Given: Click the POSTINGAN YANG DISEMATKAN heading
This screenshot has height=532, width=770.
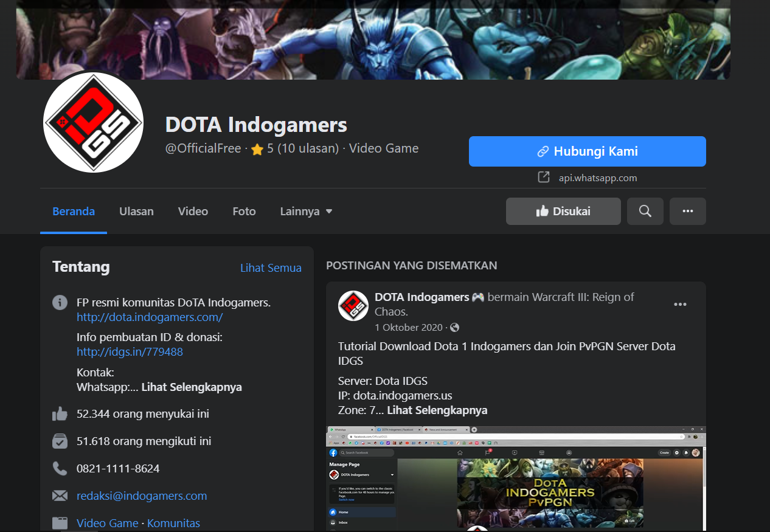Looking at the screenshot, I should pos(411,266).
